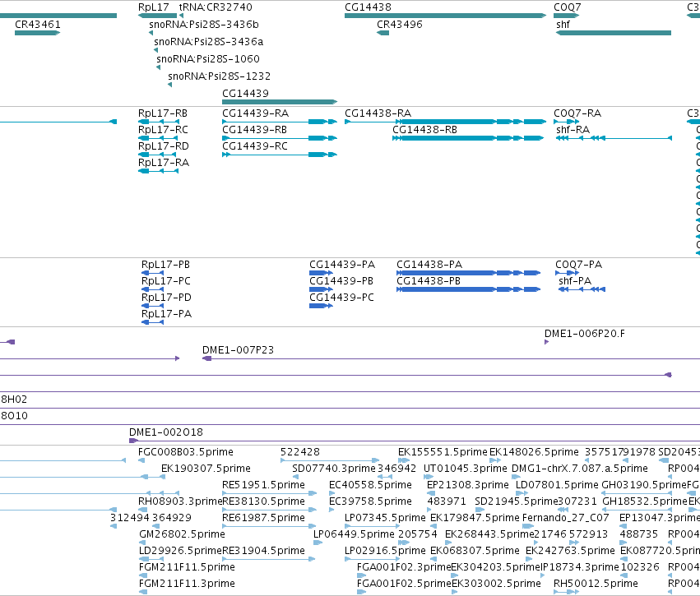
Task: Select the RpL17 gene label
Action: 154,7
